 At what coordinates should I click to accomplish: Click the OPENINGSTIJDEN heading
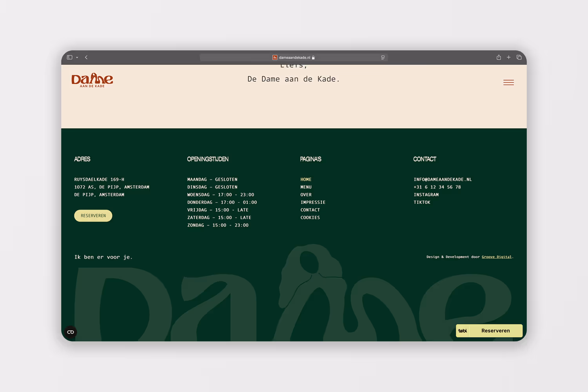pyautogui.click(x=208, y=159)
